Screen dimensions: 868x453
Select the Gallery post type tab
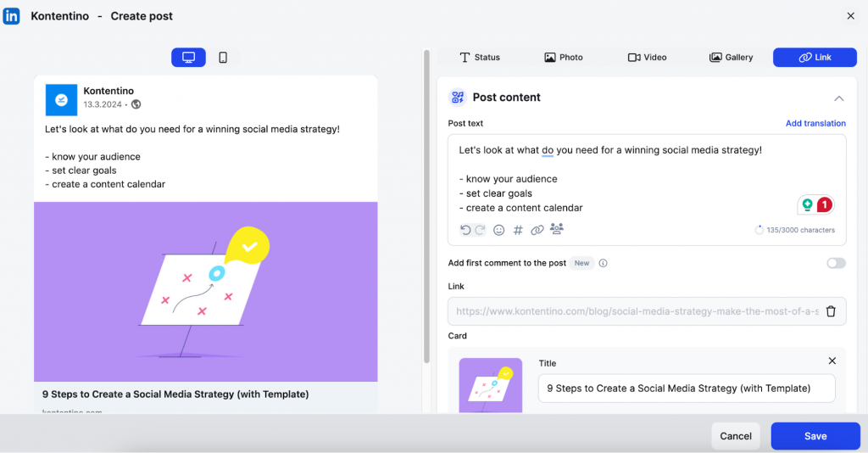pyautogui.click(x=731, y=58)
